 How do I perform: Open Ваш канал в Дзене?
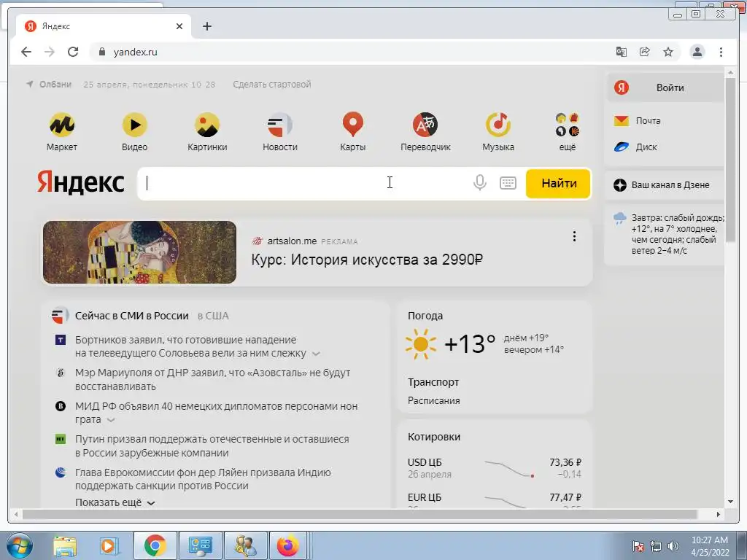662,184
